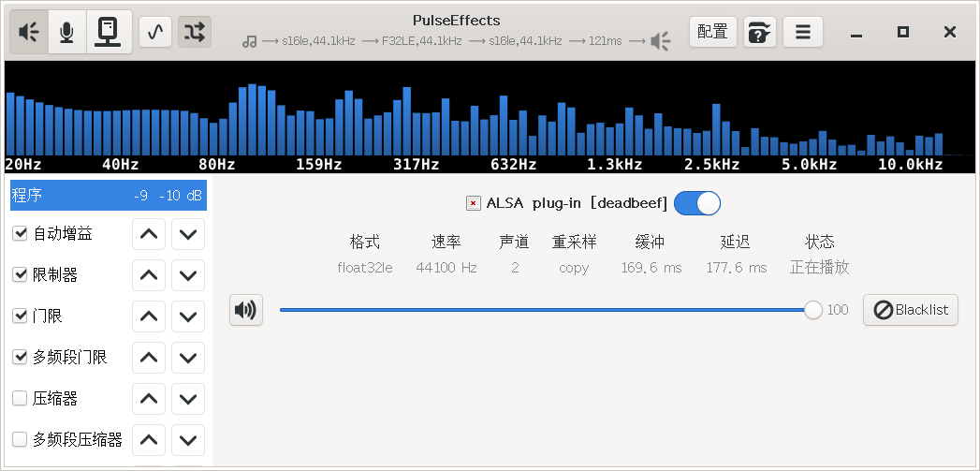This screenshot has width=980, height=471.
Task: Select the 多频段门限 effect label
Action: click(70, 358)
